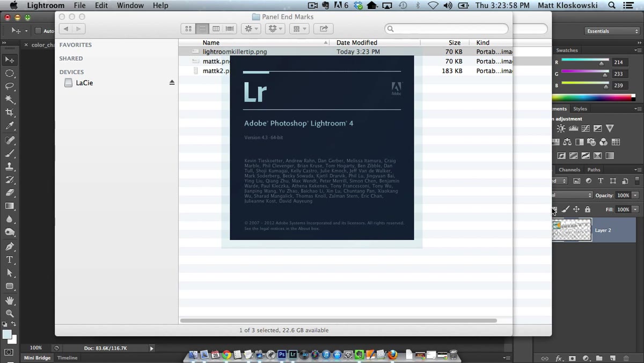
Task: Select the Clone Stamp tool
Action: pos(10,166)
